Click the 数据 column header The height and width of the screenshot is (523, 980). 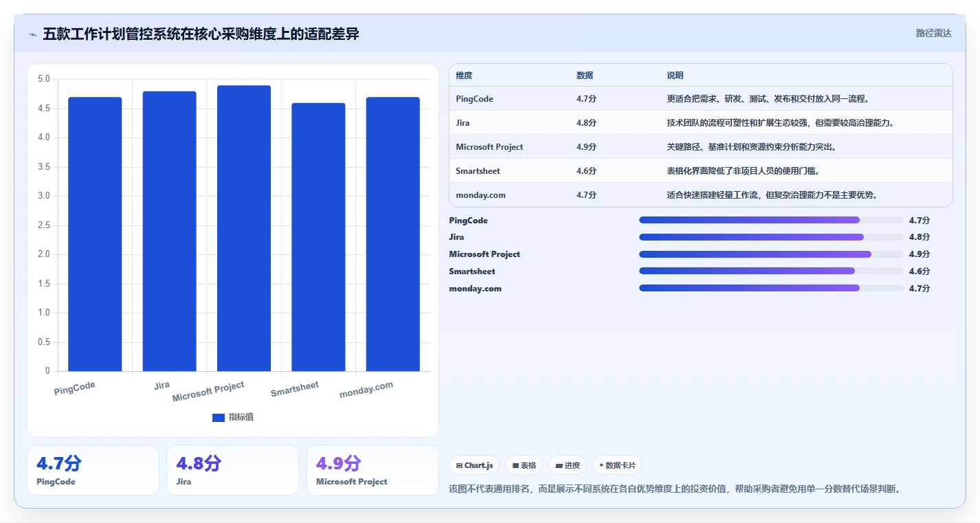coord(585,76)
